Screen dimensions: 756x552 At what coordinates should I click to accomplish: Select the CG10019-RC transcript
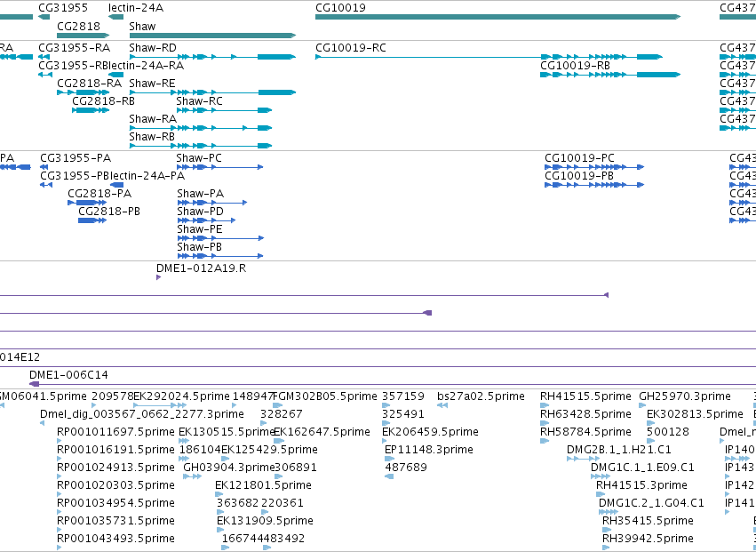[x=489, y=57]
